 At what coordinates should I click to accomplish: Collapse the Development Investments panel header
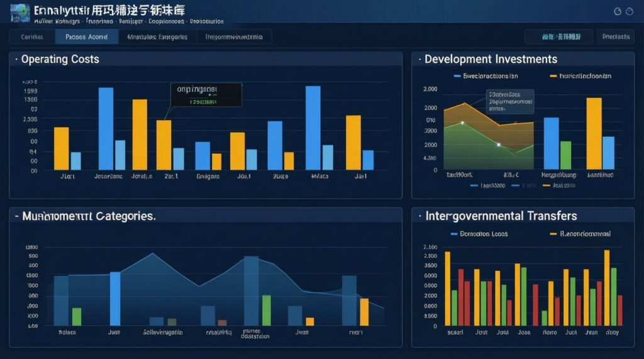coord(419,59)
